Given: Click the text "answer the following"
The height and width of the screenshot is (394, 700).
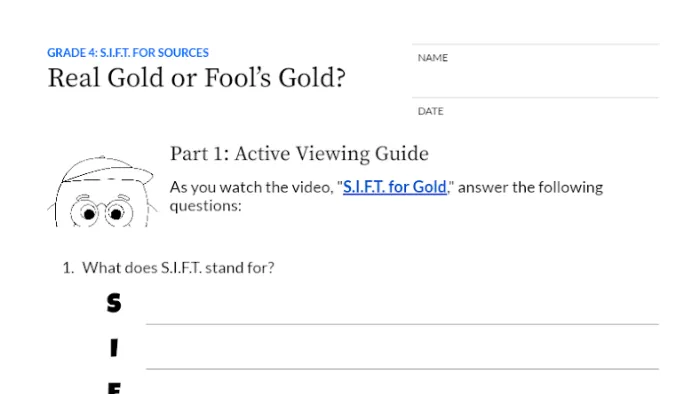Looking at the screenshot, I should (x=530, y=187).
